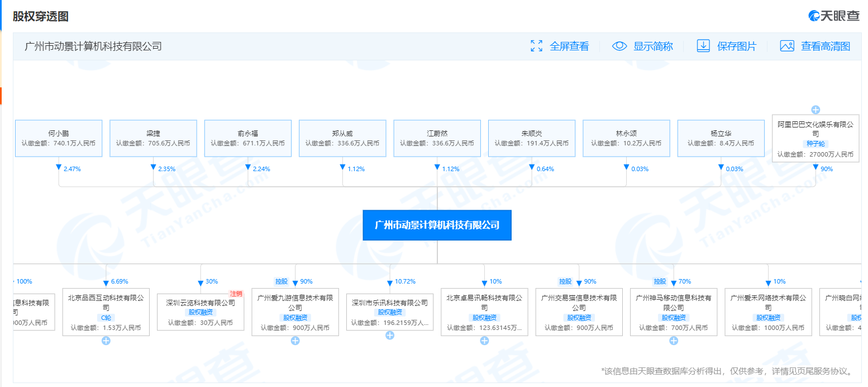Click the Tianyancha logo
Viewport: 868px width, 387px height.
834,16
